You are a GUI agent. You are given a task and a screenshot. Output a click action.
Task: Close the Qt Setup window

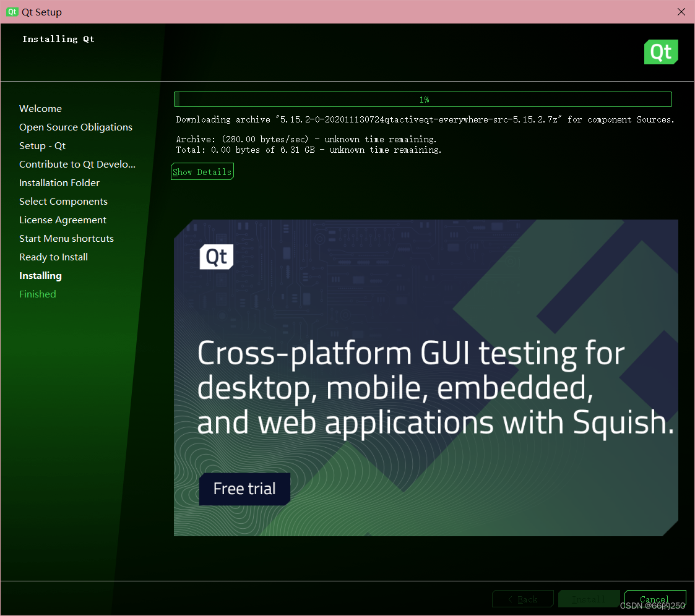click(681, 12)
